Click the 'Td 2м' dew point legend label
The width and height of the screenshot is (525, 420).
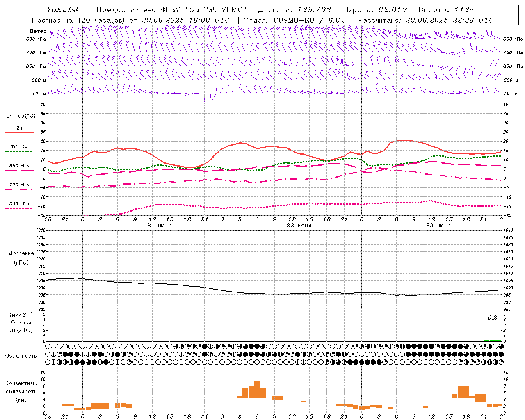[x=19, y=147]
